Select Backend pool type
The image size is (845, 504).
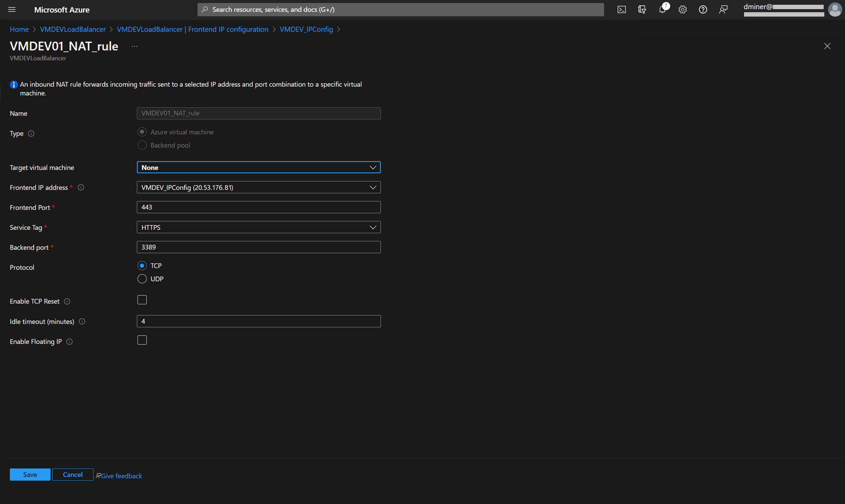coord(142,145)
